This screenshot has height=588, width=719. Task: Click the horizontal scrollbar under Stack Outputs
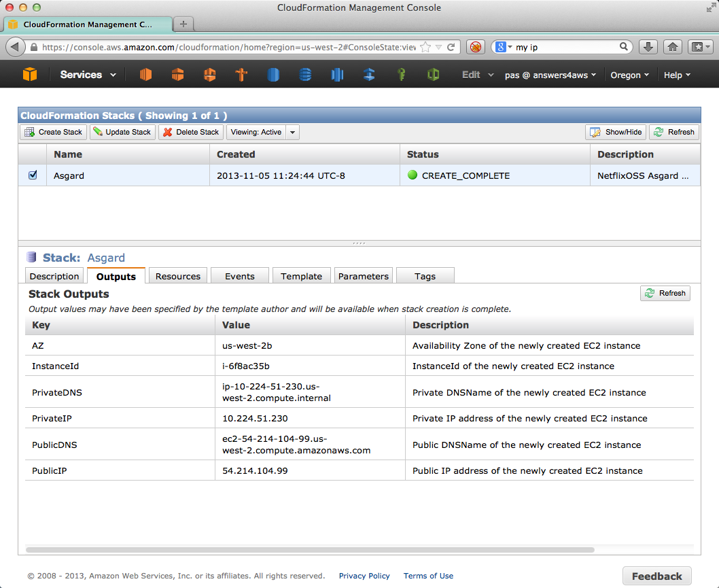click(310, 549)
